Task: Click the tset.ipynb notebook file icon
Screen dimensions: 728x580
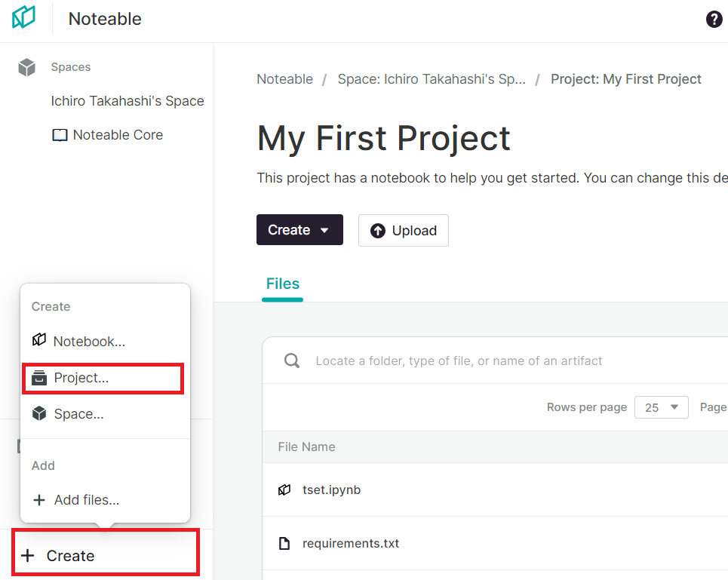Action: pos(284,490)
